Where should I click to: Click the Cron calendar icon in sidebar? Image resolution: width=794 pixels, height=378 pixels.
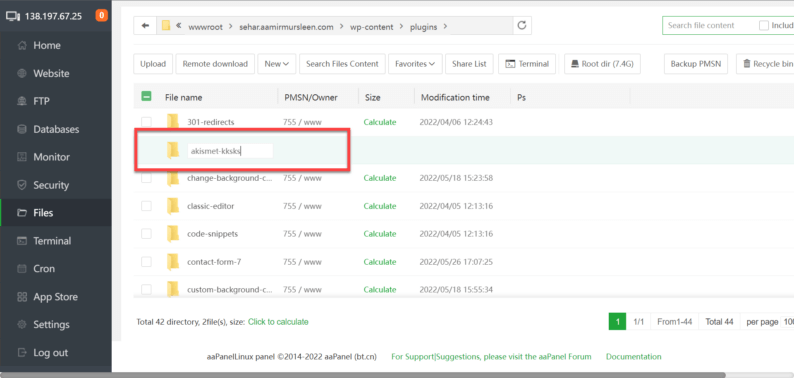point(22,269)
